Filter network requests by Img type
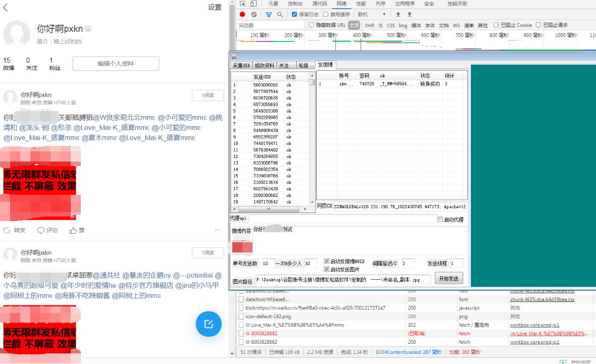 tap(403, 25)
